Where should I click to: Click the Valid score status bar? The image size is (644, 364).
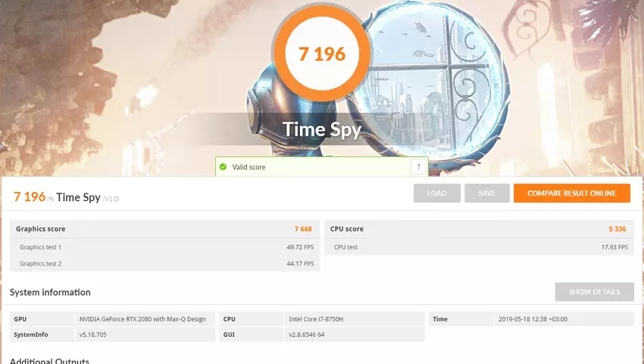[x=321, y=167]
